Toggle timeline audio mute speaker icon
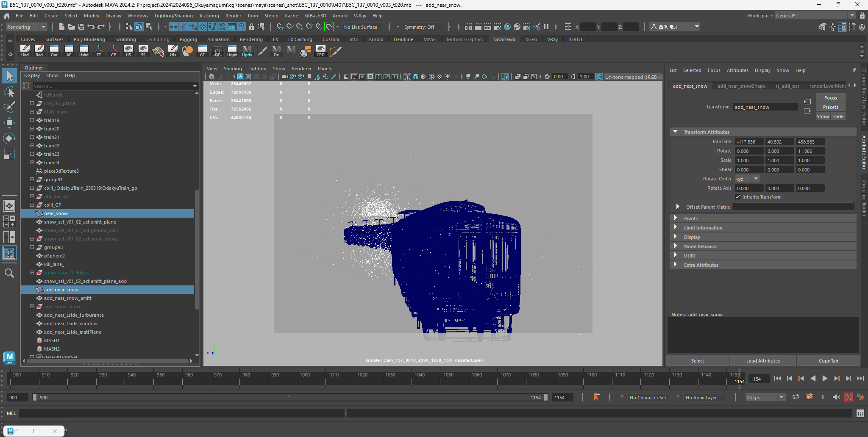This screenshot has width=868, height=437. coord(836,397)
